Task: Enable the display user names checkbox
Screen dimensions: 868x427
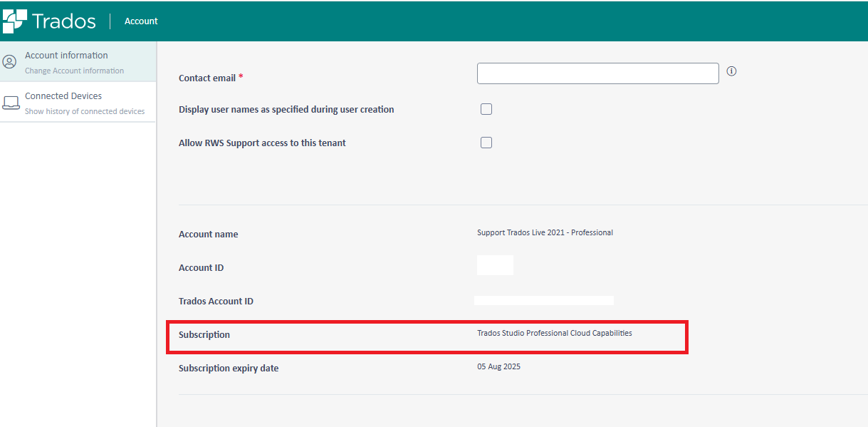Action: 486,109
